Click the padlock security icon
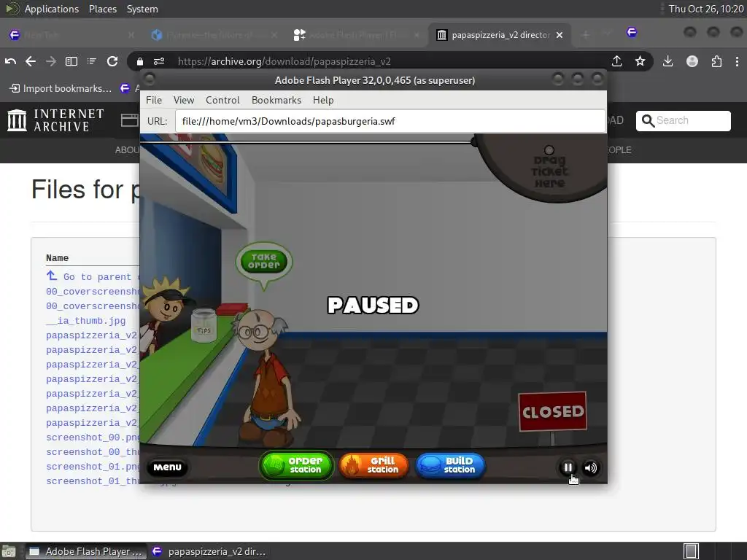747x560 pixels. [x=139, y=61]
